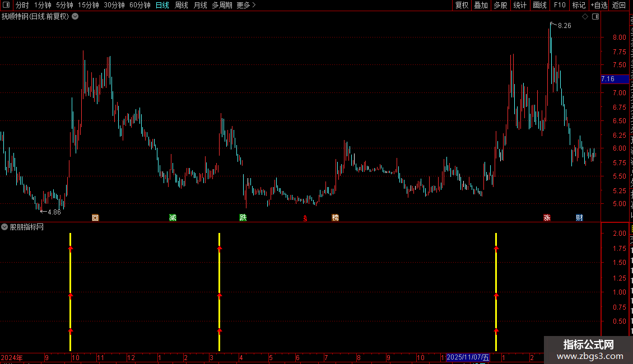633x364 pixels.
Task: Click the 榜 ranking list marker
Action: (335, 218)
